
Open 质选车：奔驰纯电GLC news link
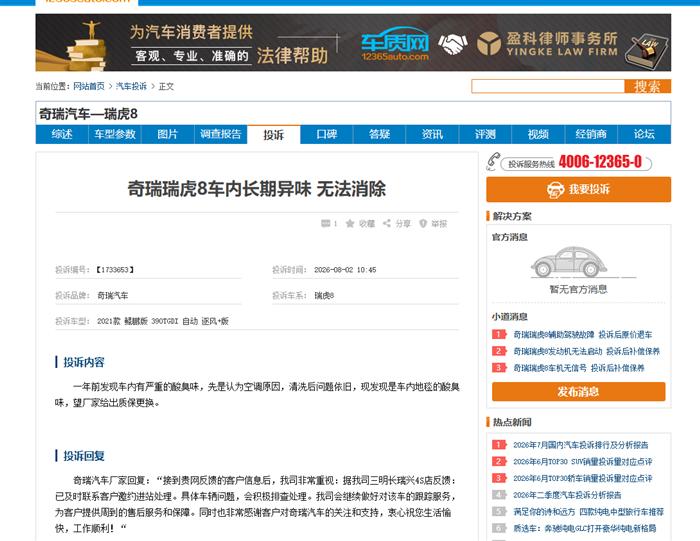pos(584,529)
